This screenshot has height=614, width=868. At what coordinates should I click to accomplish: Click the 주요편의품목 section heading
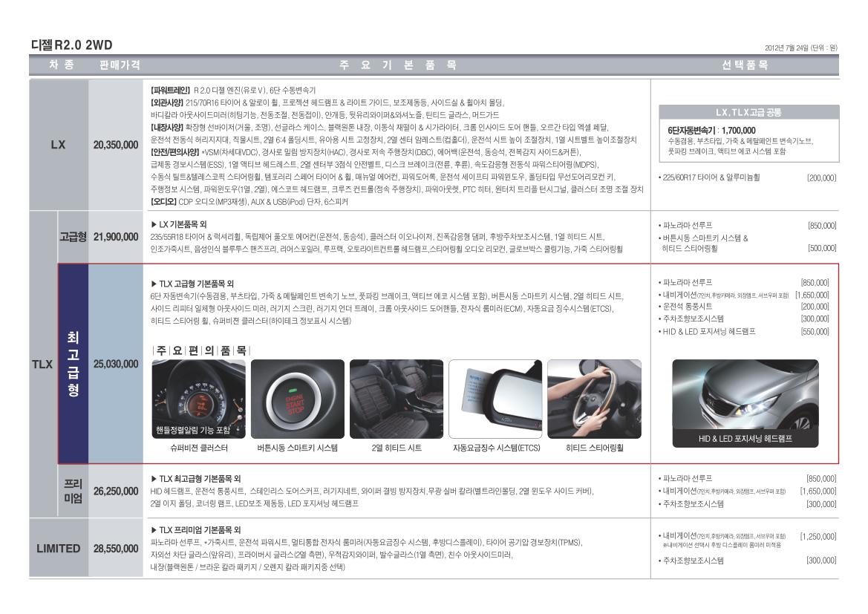coord(200,349)
